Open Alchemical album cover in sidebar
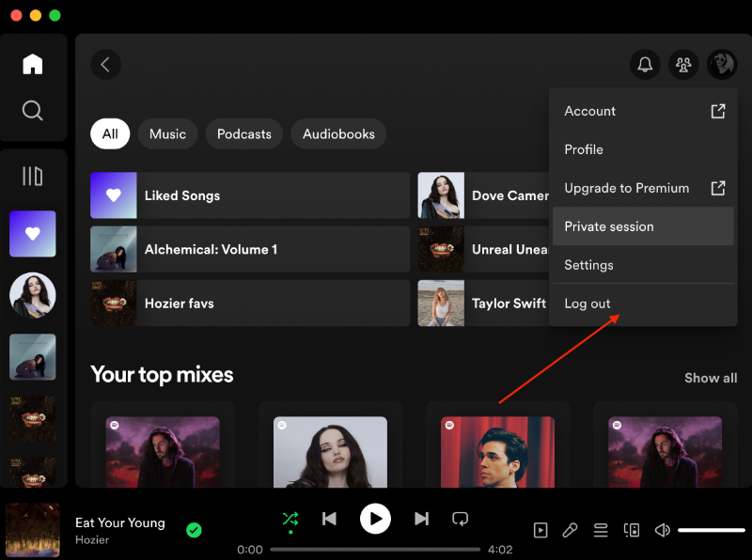 tap(33, 357)
